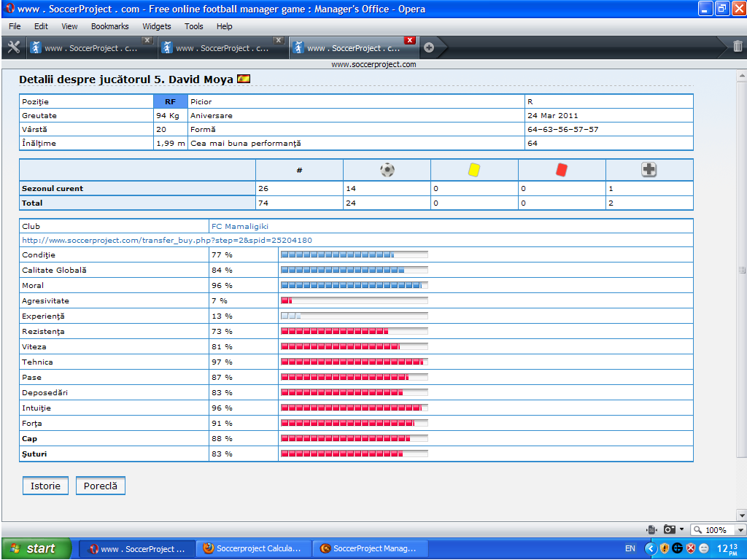Click the weight value 94 Kg
Screen dimensions: 747x560
tap(168, 115)
